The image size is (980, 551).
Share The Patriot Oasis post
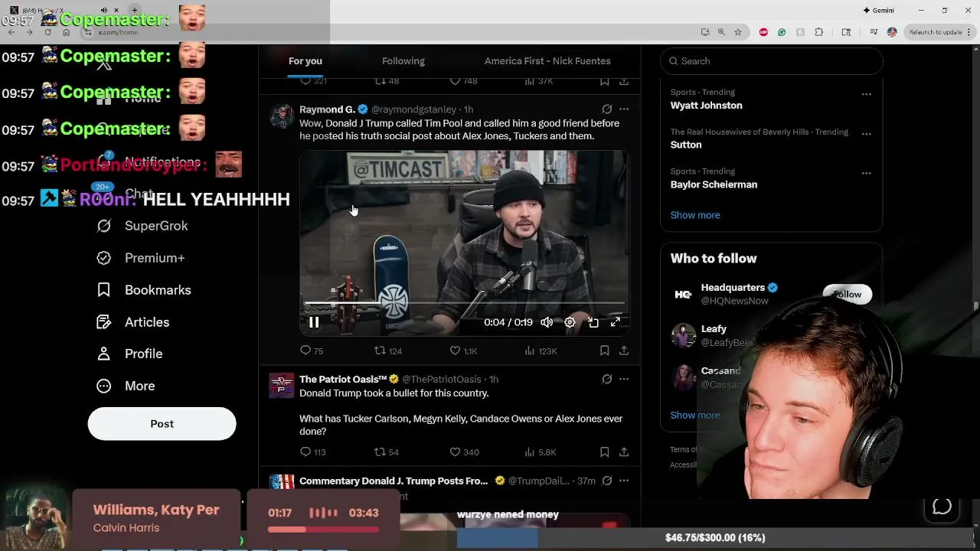pos(624,452)
